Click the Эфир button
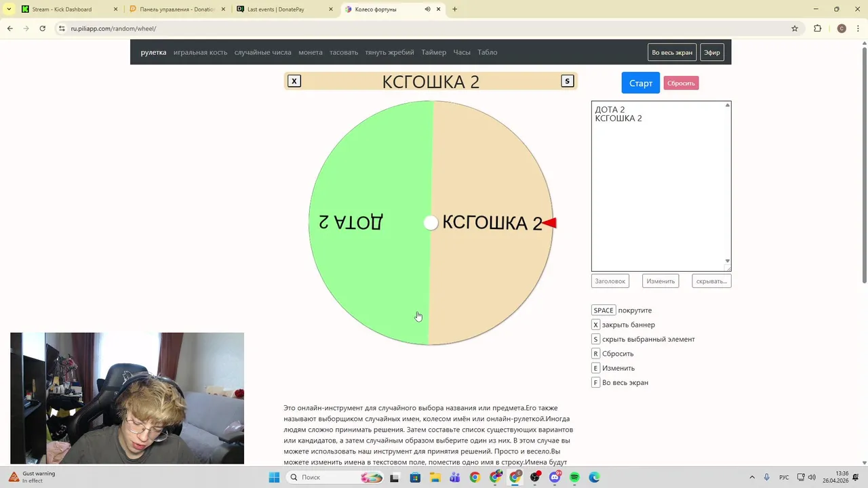 click(x=712, y=52)
